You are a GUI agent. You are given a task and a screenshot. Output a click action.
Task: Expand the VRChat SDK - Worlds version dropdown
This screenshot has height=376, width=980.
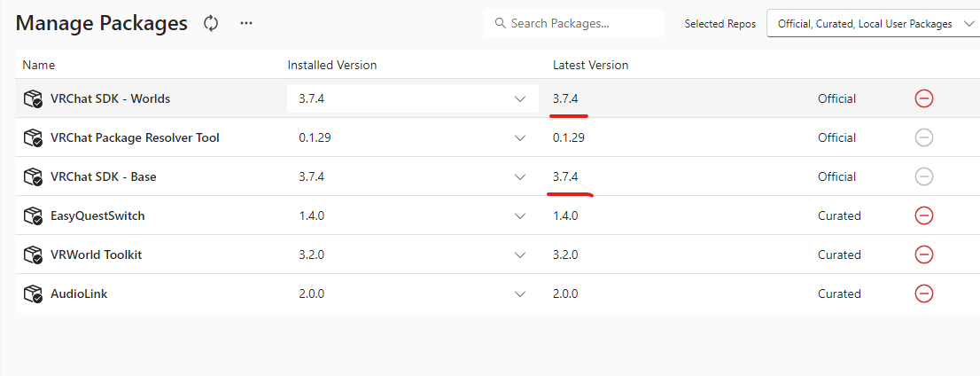(x=520, y=98)
